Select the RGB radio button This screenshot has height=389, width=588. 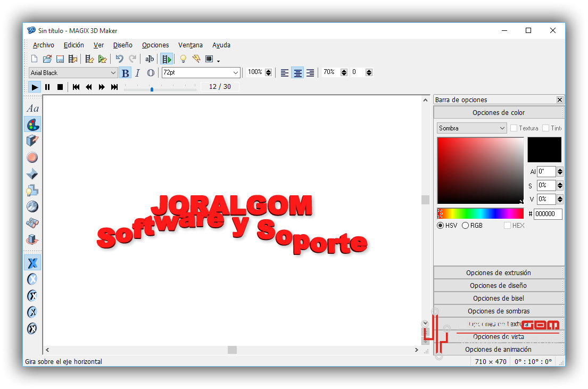[466, 226]
